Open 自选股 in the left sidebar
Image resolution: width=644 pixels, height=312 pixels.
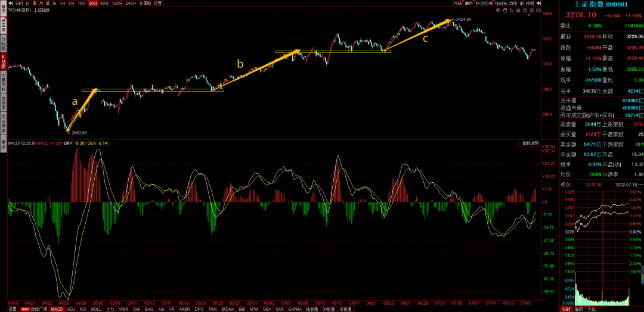[x=3, y=103]
